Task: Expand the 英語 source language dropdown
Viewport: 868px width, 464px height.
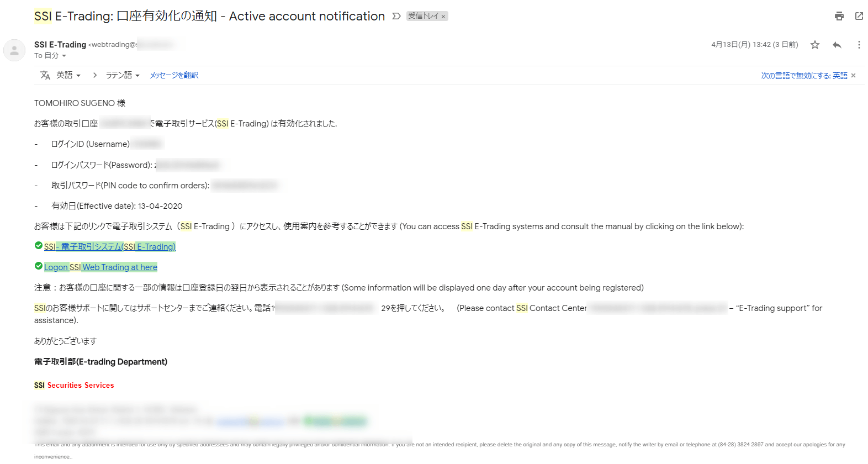Action: click(68, 75)
